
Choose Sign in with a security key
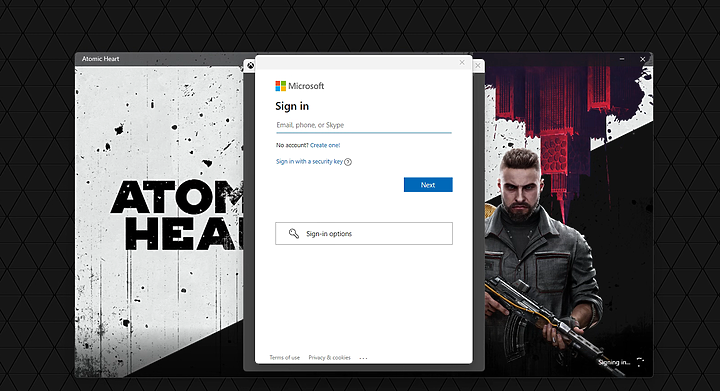tap(309, 162)
